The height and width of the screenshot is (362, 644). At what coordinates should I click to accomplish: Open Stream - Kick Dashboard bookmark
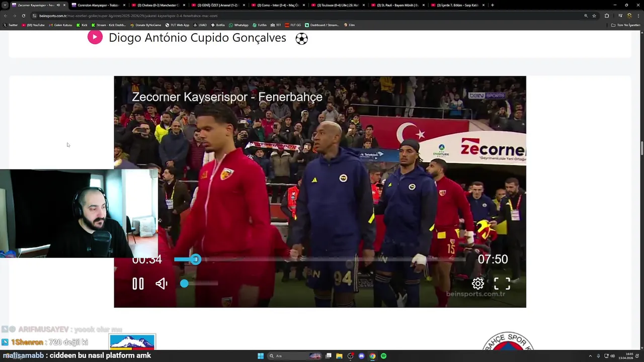click(109, 25)
